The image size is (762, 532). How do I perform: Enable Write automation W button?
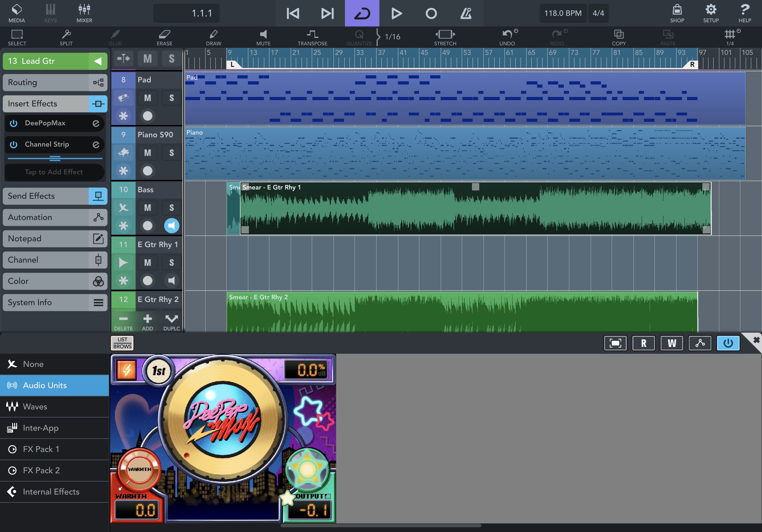click(x=672, y=343)
